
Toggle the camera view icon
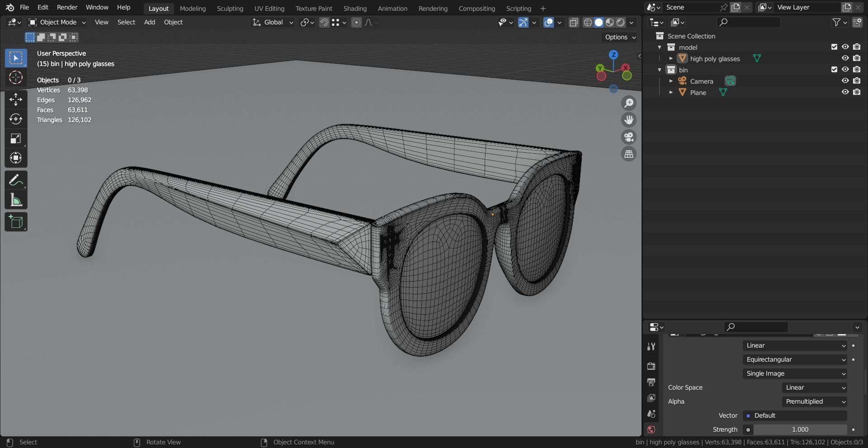[629, 137]
